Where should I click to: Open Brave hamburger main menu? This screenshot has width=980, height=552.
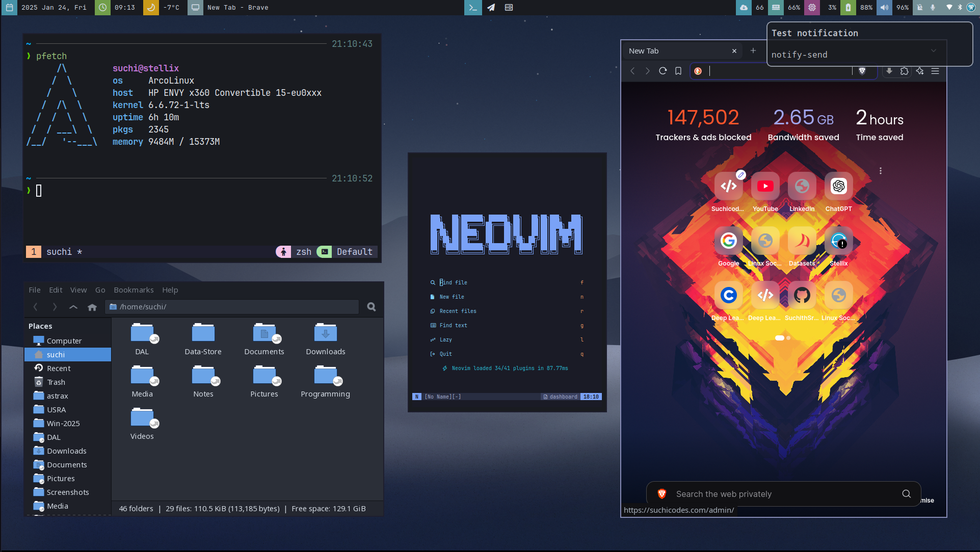[935, 71]
